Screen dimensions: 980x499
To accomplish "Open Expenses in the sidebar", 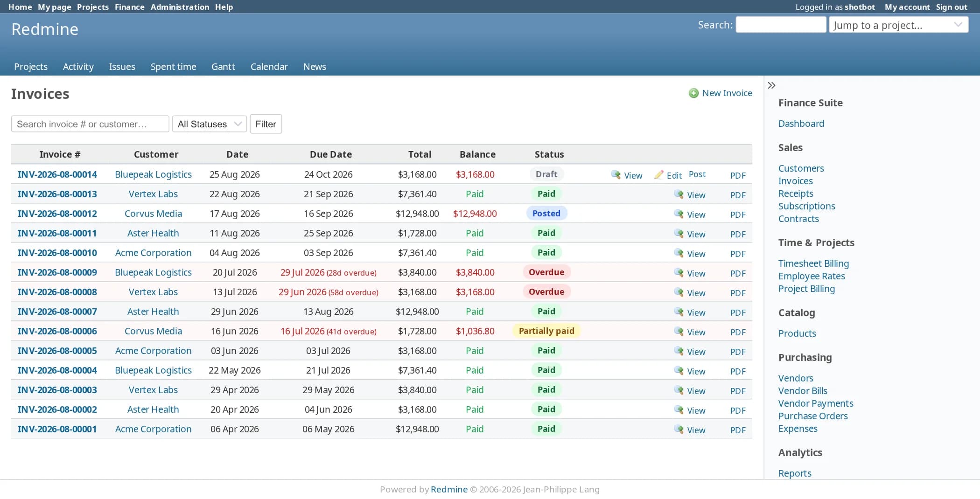I will [x=798, y=429].
